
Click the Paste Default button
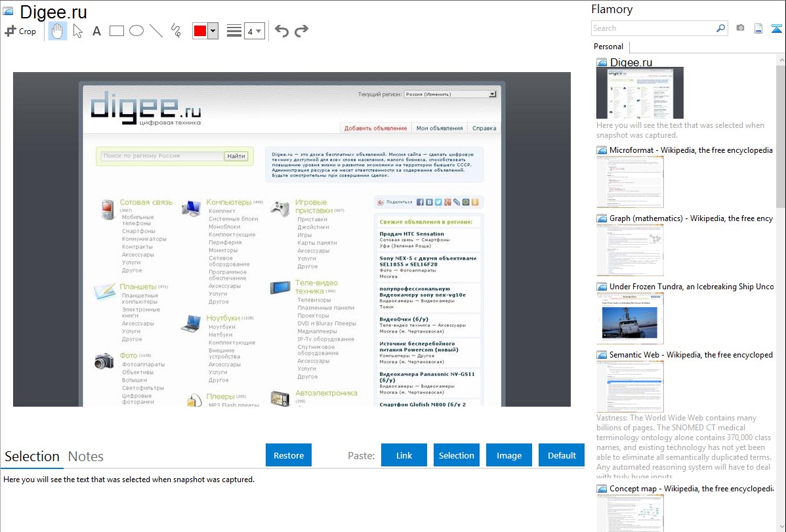(562, 455)
